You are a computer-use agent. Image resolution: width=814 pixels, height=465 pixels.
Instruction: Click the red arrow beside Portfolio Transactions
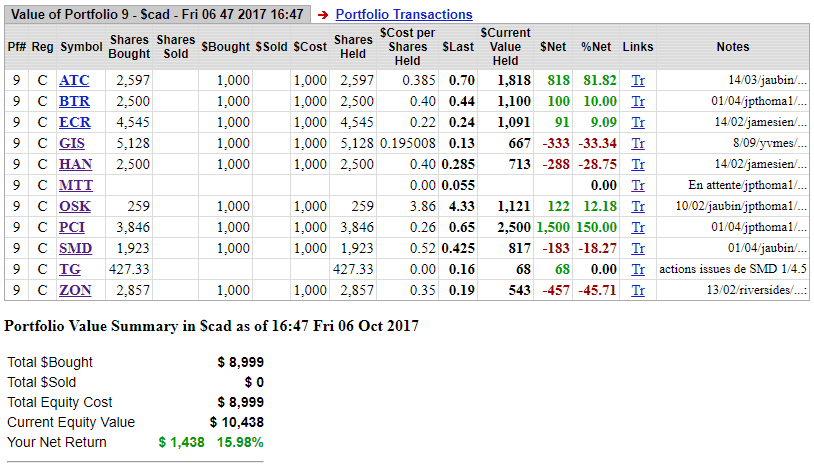323,15
